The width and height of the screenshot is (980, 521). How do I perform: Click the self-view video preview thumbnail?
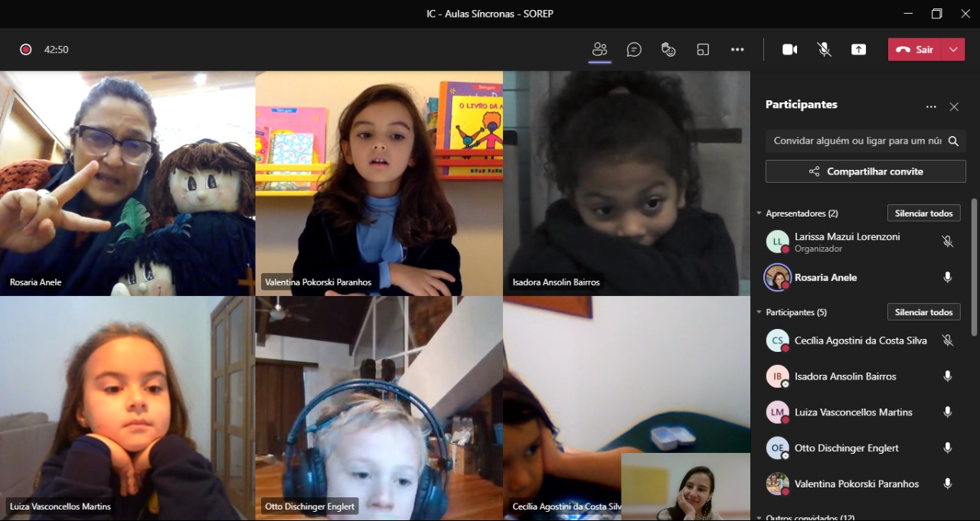coord(686,487)
